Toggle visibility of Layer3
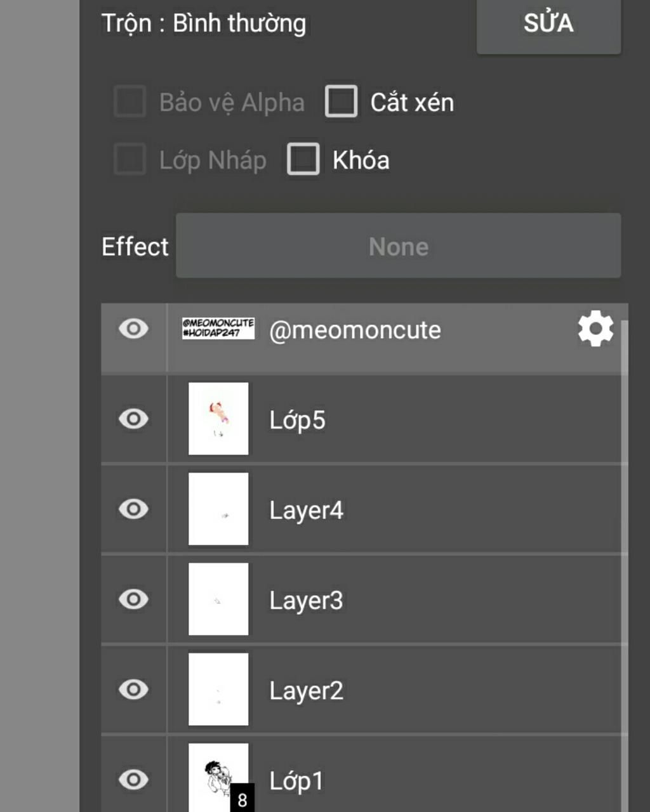 pyautogui.click(x=133, y=599)
